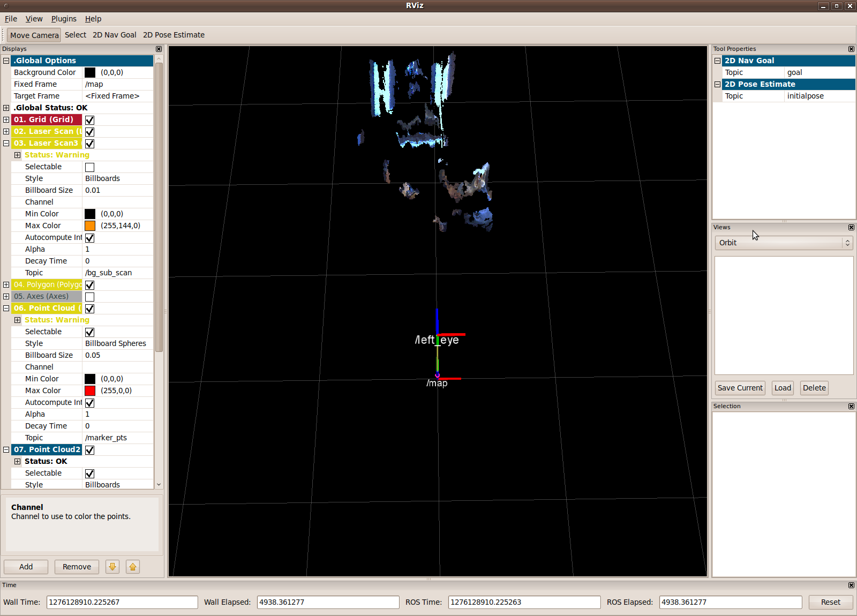Image resolution: width=857 pixels, height=616 pixels.
Task: Click the Reset time button
Action: point(830,602)
